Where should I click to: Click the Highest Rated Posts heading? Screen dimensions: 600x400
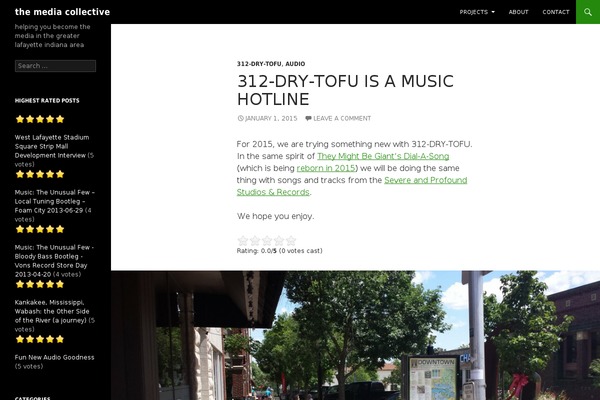[47, 101]
